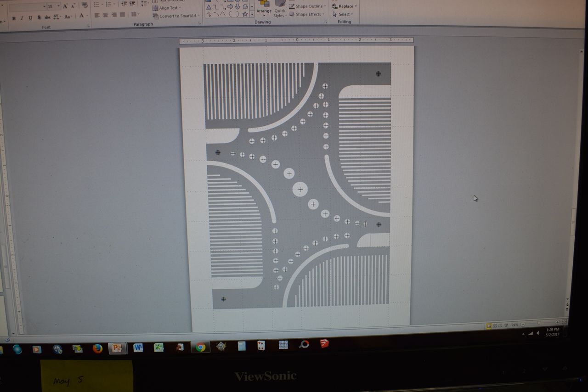
Task: Select the star shape
Action: click(x=245, y=14)
